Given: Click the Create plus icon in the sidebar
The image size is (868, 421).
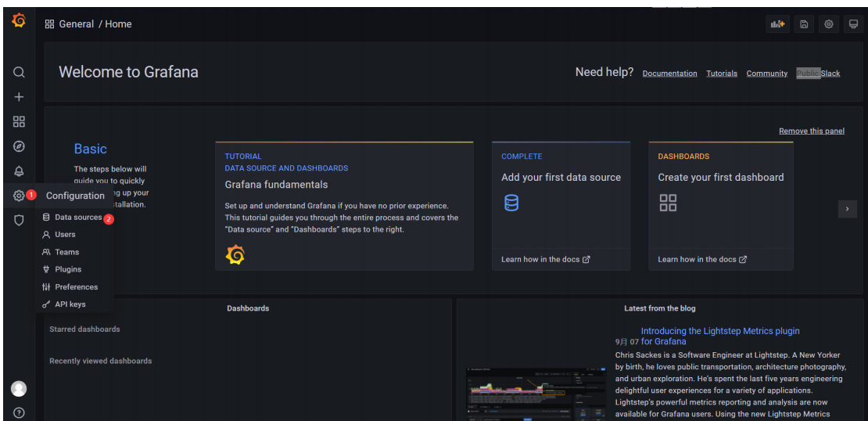Looking at the screenshot, I should click(x=19, y=97).
